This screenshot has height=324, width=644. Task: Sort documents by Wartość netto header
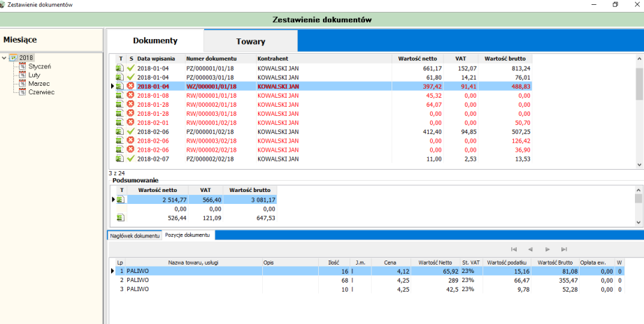click(x=417, y=59)
